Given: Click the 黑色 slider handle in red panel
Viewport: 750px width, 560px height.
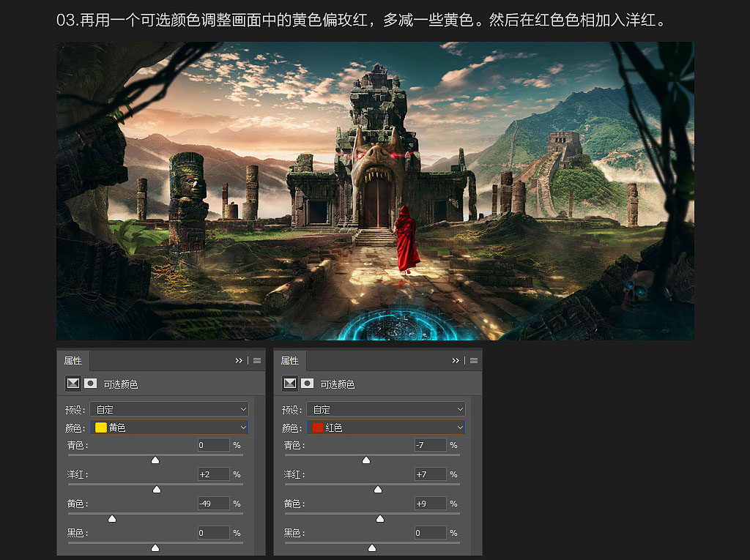Looking at the screenshot, I should point(372,548).
